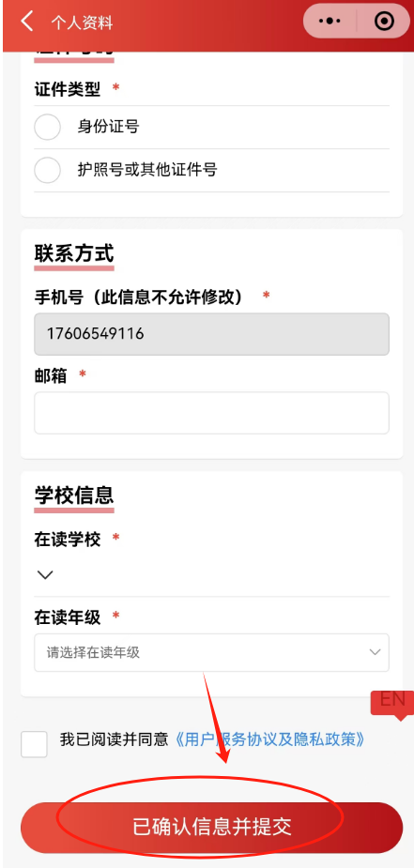Click the chevron under 在读学校
Viewport: 414px width, 868px height.
[45, 574]
